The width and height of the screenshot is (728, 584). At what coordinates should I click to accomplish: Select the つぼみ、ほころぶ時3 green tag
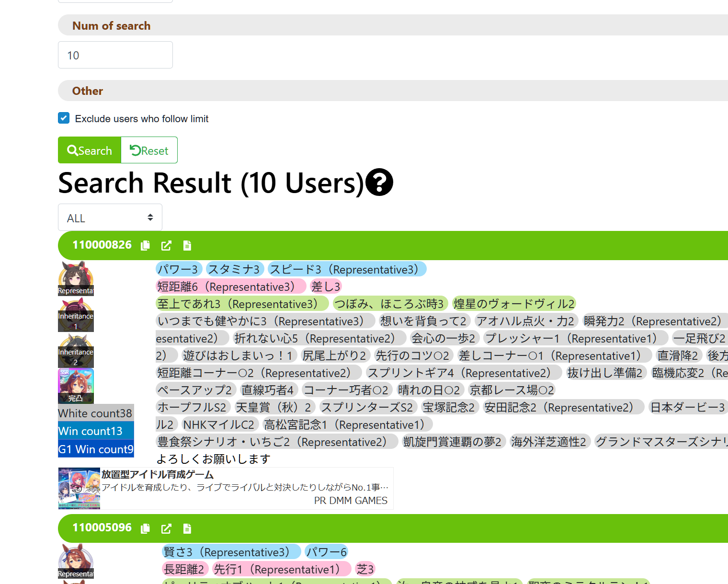[390, 304]
